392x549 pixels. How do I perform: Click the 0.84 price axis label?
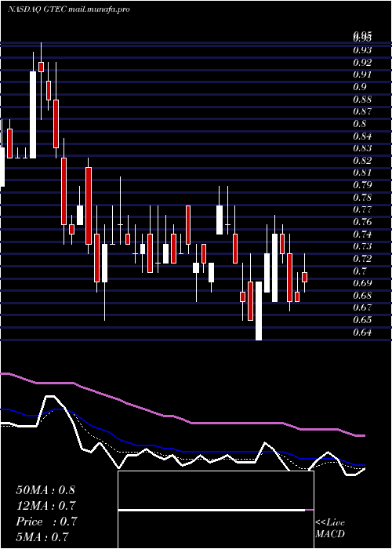click(362, 136)
